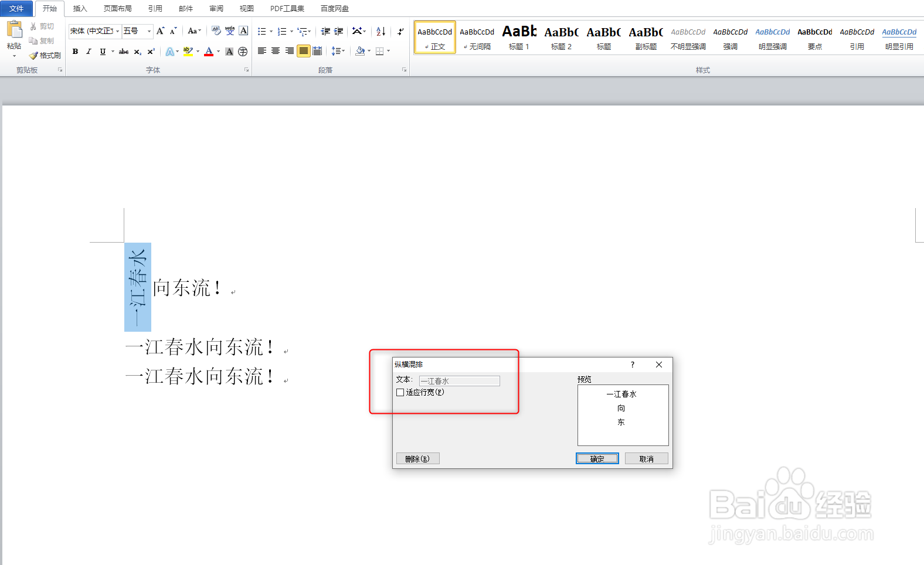Open the Change Case Aa dropdown
924x565 pixels.
194,31
